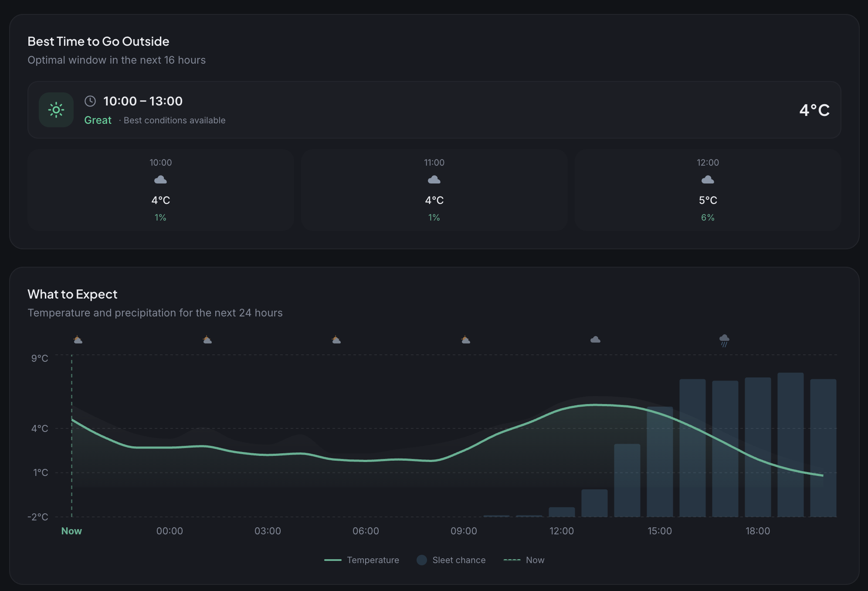
Task: Toggle the Now legend item
Action: [x=535, y=560]
